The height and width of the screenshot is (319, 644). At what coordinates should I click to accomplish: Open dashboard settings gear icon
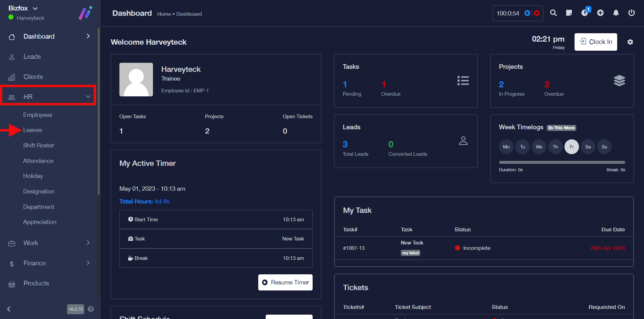[630, 42]
